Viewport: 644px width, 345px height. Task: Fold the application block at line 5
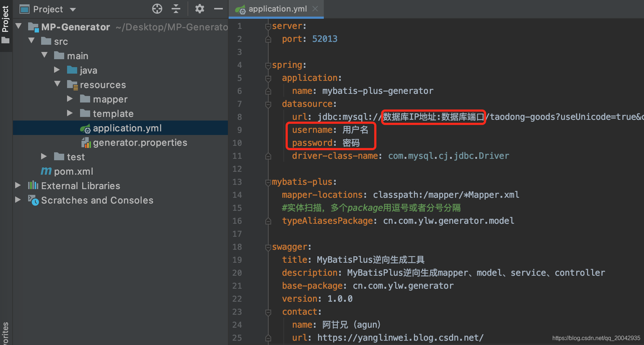click(x=268, y=78)
